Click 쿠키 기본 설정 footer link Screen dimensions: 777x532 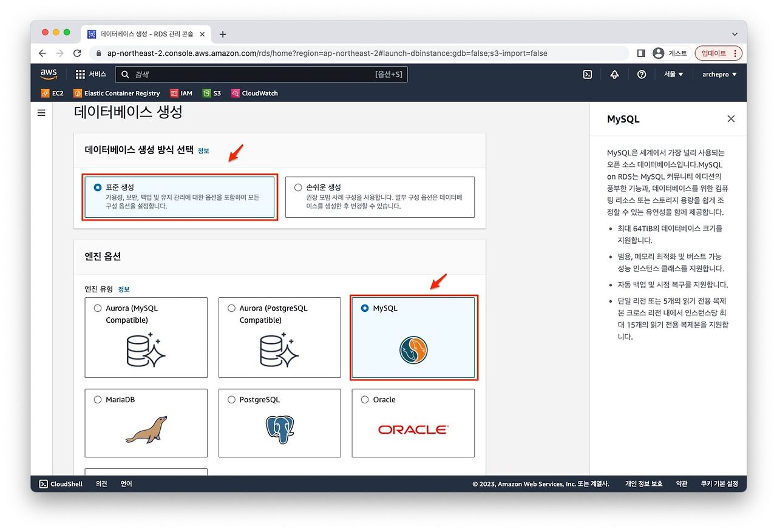click(719, 483)
